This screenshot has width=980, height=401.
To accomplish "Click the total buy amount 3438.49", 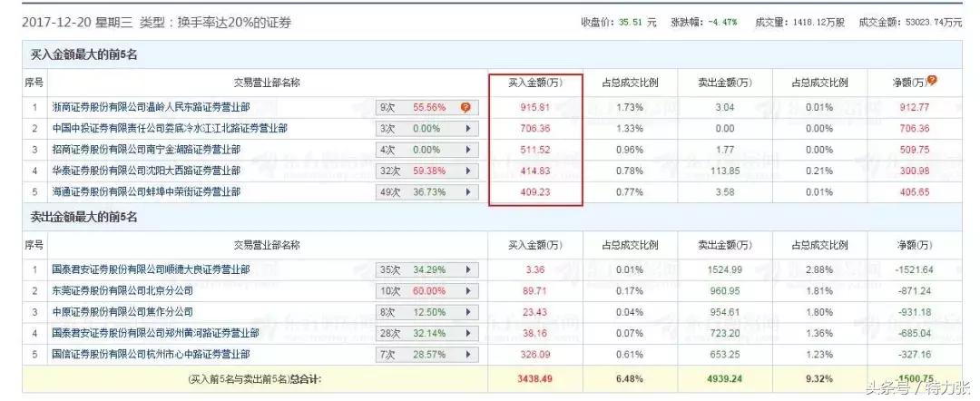I will pyautogui.click(x=535, y=378).
